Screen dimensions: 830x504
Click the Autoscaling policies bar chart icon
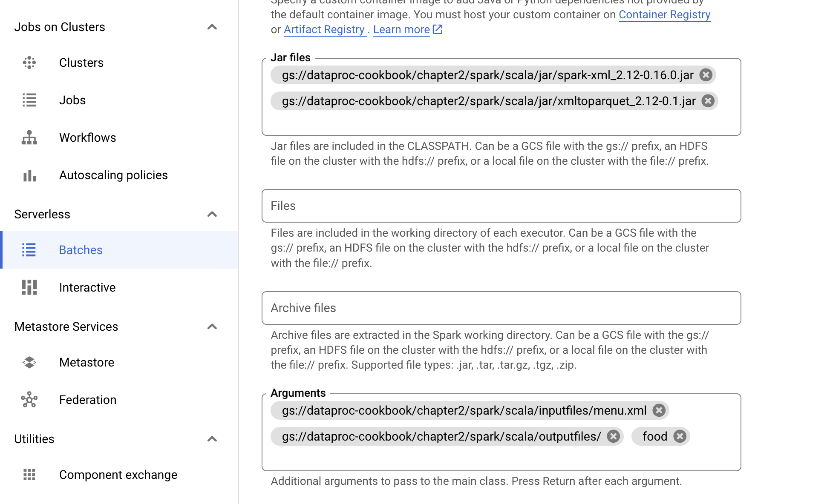29,175
